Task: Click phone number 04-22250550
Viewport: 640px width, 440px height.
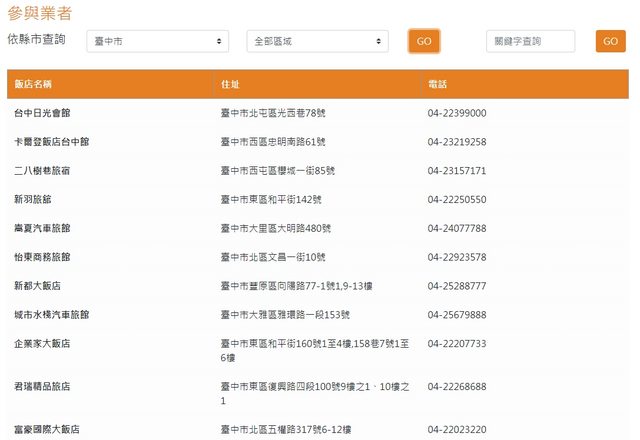Action: 457,200
